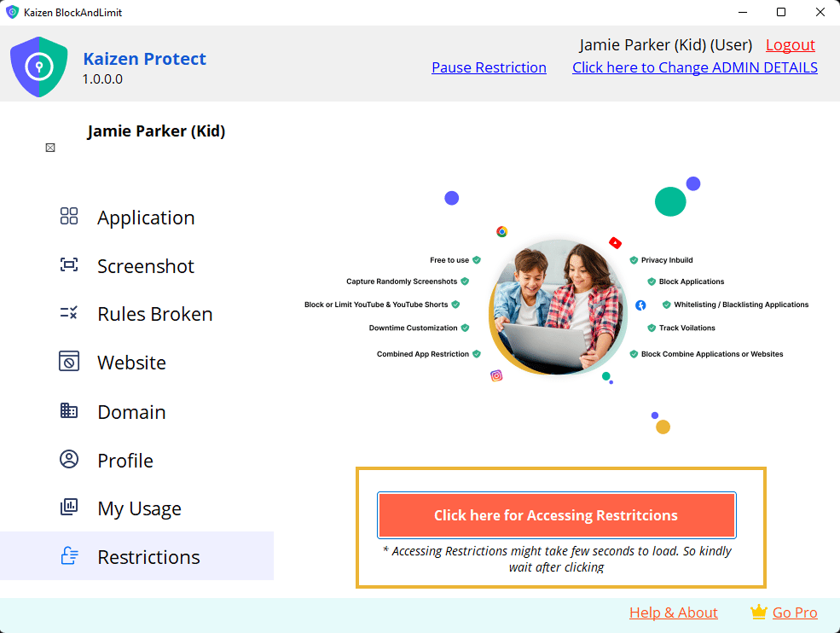Click the Go Pro upgrade link
Image resolution: width=840 pixels, height=633 pixels.
click(794, 613)
